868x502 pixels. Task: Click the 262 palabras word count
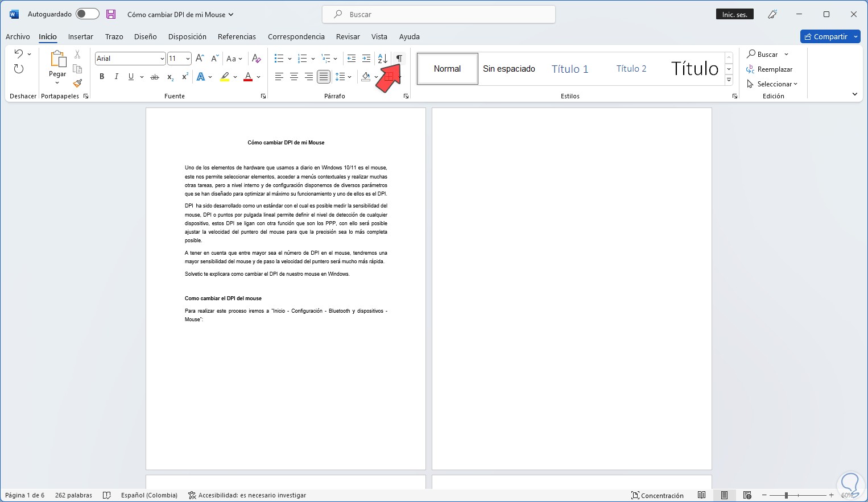tap(73, 495)
